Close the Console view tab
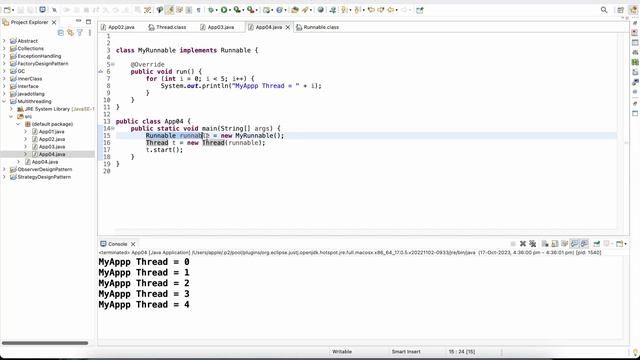 tap(133, 244)
